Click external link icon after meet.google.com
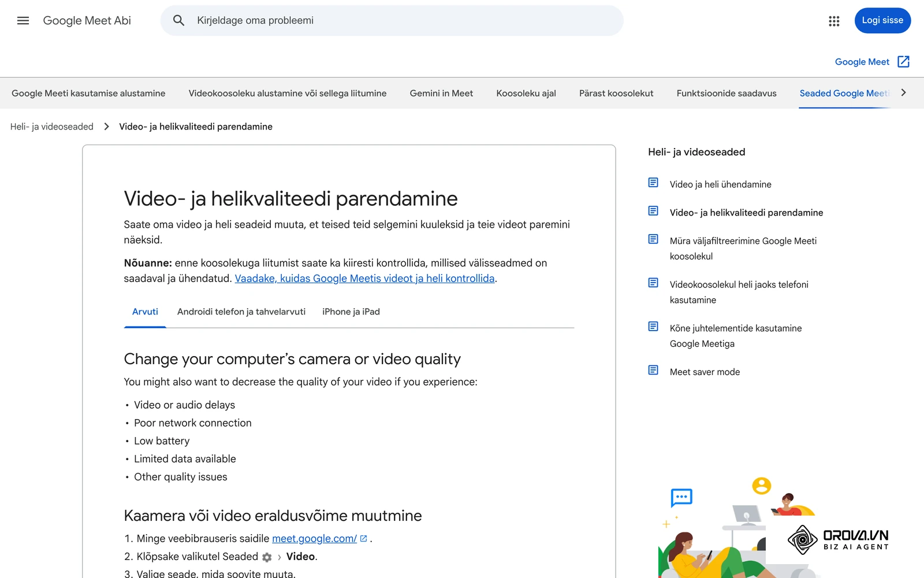 tap(364, 538)
